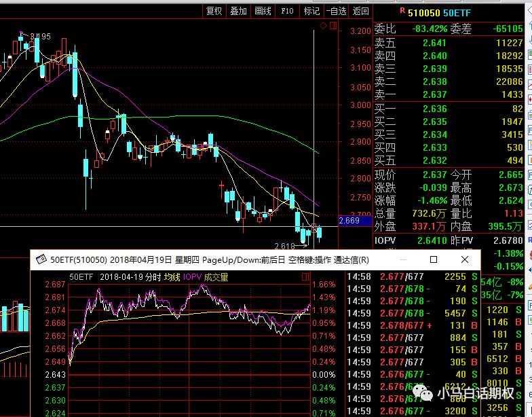Screen dimensions: 532x417
Task: Click the 14:59 tick row 2.678/677 + 131 B
Action: click(x=412, y=326)
